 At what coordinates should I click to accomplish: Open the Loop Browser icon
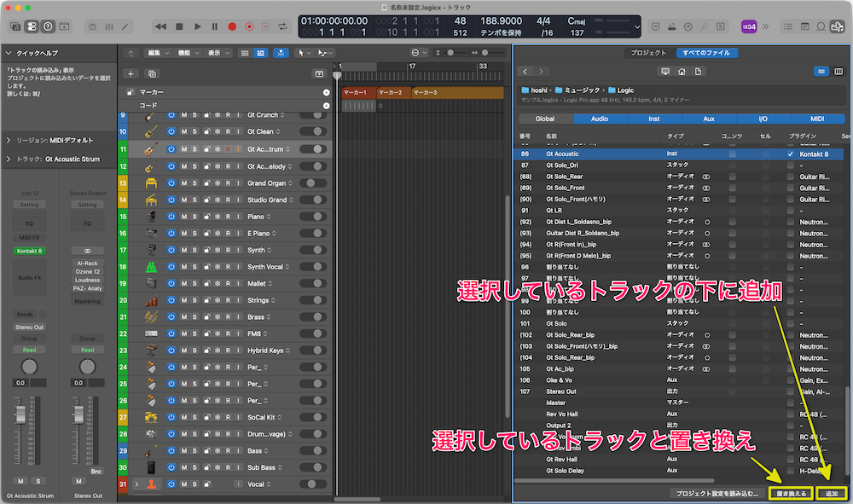(x=821, y=26)
